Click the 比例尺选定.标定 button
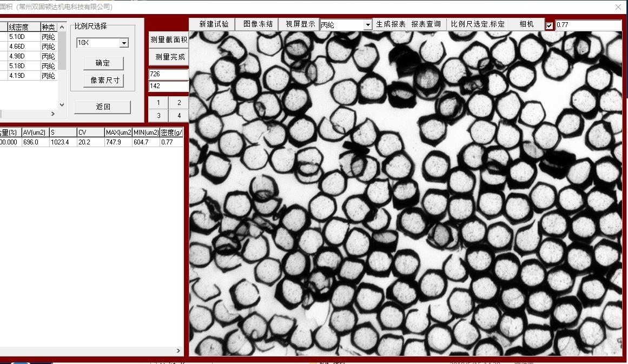 click(x=478, y=24)
